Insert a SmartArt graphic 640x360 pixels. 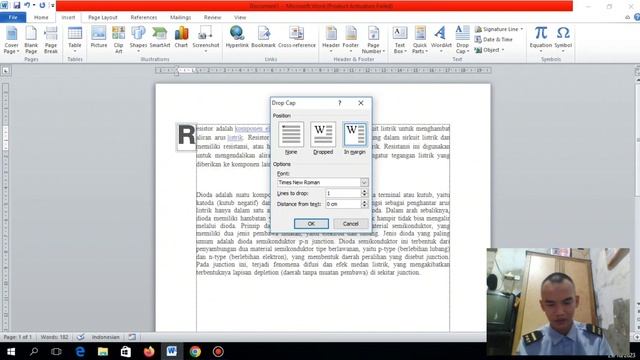160,37
